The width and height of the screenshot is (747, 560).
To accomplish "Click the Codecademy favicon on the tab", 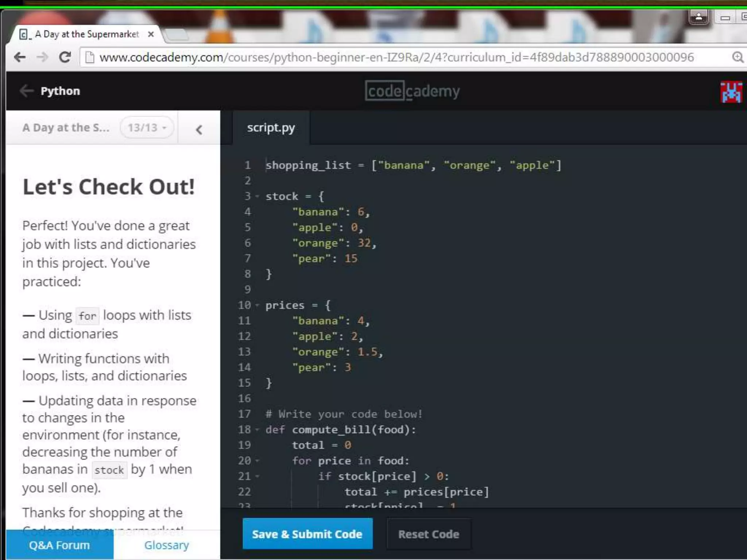I will [24, 35].
